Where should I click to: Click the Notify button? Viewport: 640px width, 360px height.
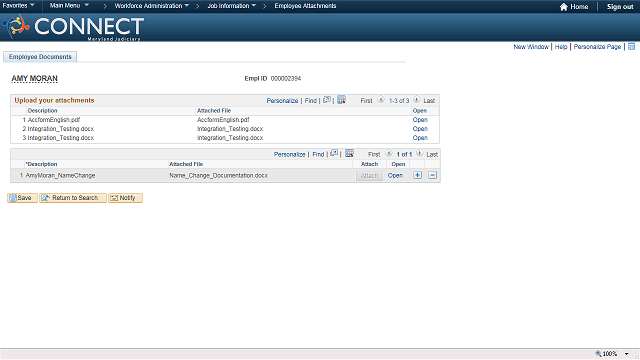(125, 198)
